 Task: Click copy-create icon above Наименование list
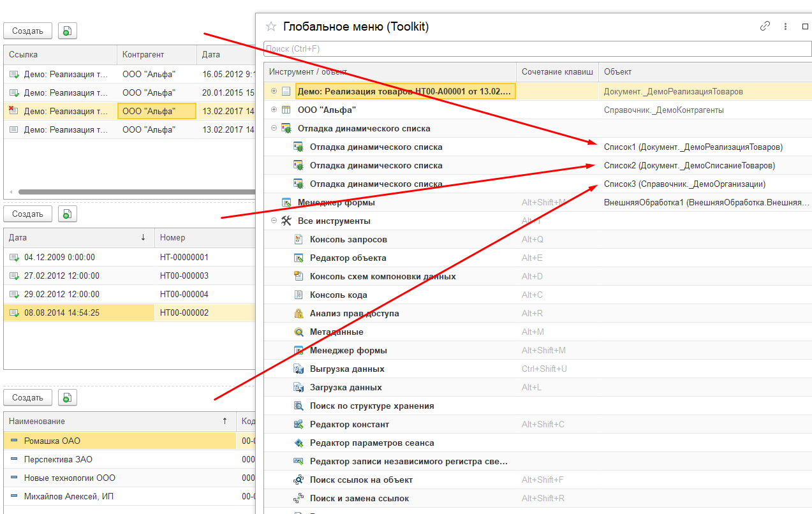[68, 397]
